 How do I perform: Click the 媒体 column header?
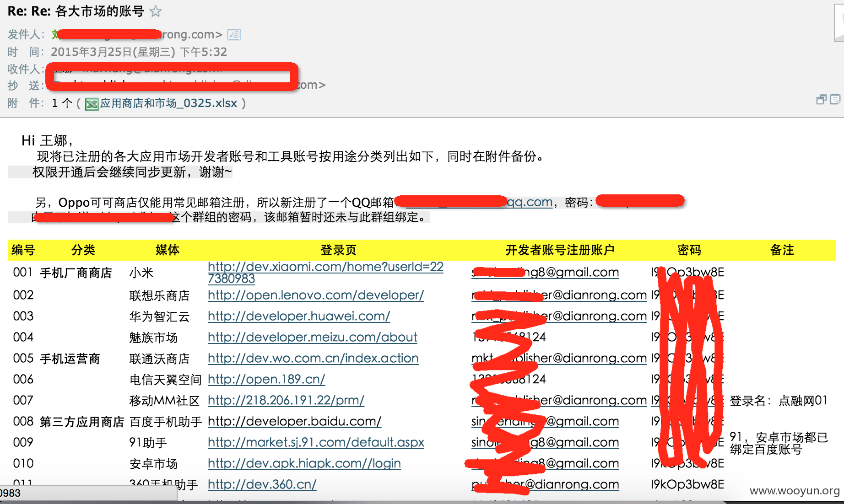point(168,250)
